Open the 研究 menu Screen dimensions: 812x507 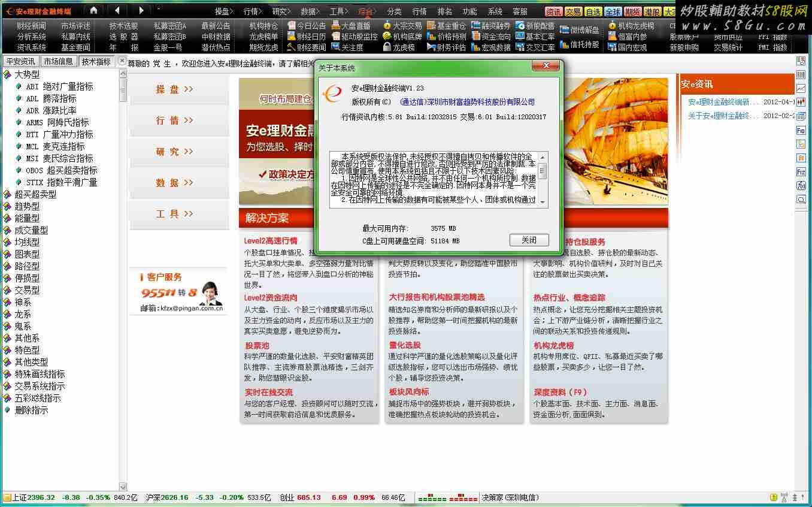[282, 11]
